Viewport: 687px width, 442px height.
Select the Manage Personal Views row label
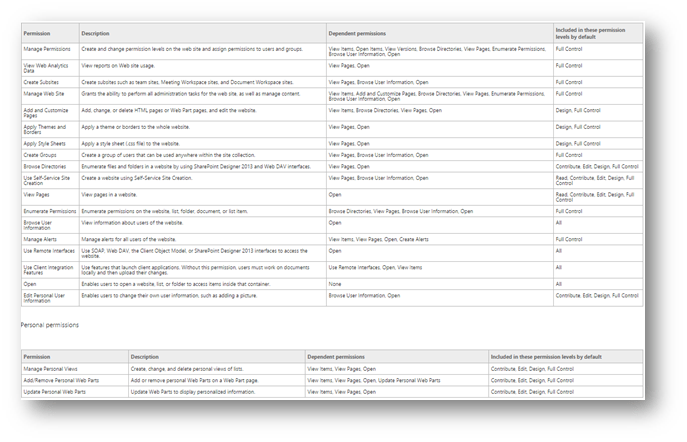click(x=54, y=369)
